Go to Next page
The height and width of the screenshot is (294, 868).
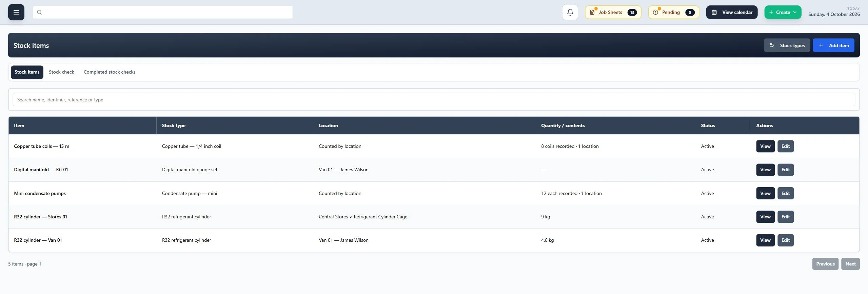[850, 264]
